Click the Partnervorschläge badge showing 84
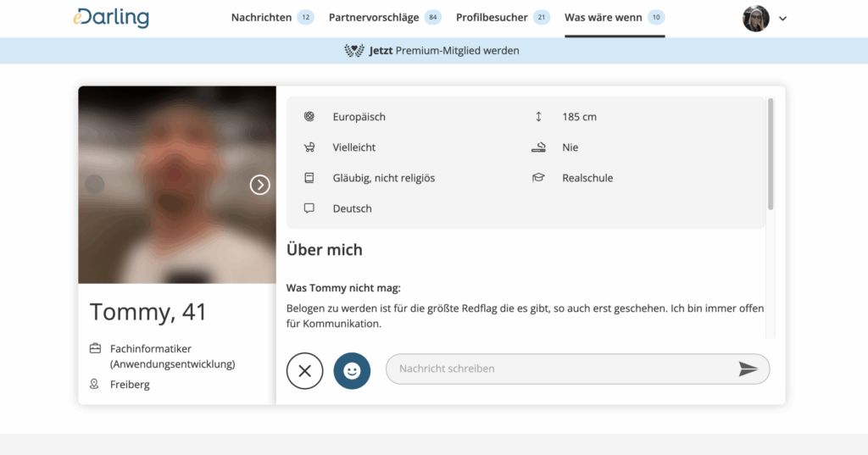This screenshot has height=455, width=868. [x=433, y=17]
